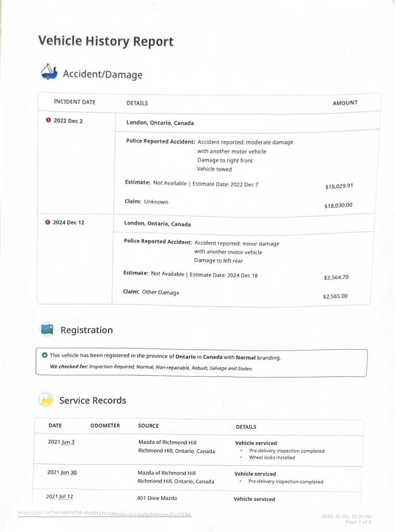This screenshot has height=532, width=395.
Task: Open the carfax URL at page bottom
Action: pos(105,514)
